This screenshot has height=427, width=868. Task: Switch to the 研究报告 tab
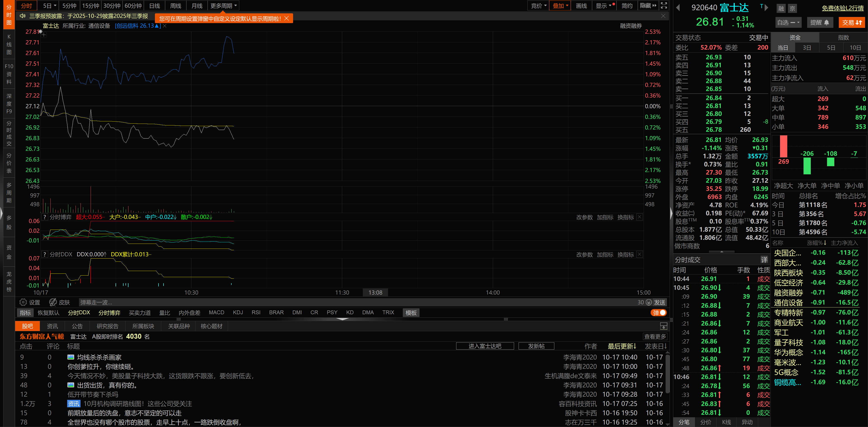click(x=107, y=326)
